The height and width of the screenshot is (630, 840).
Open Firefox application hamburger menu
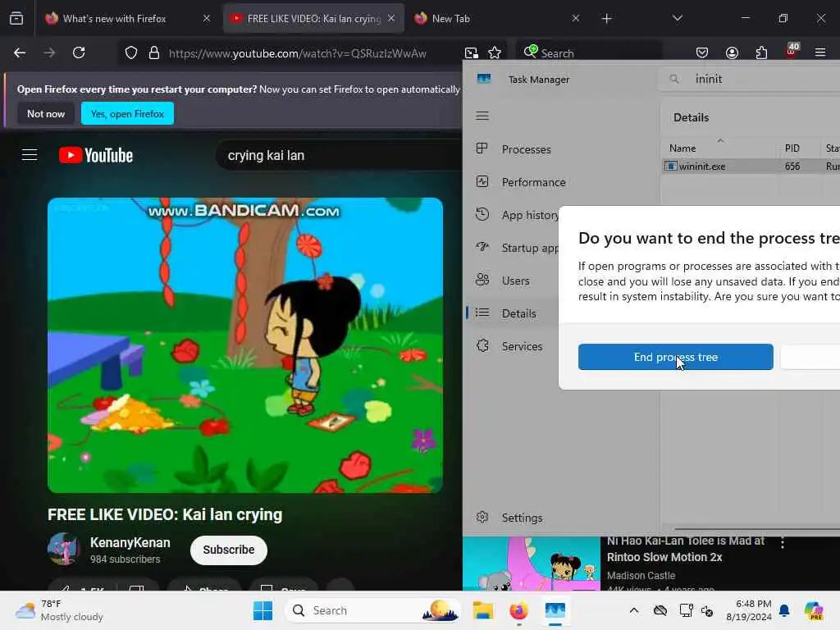(820, 52)
